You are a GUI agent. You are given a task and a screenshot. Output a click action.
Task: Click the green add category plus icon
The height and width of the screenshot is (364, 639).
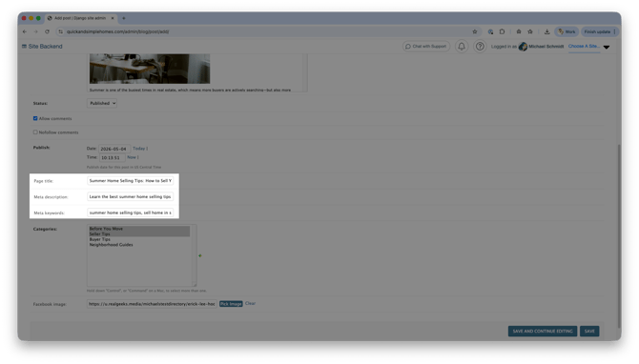click(200, 255)
